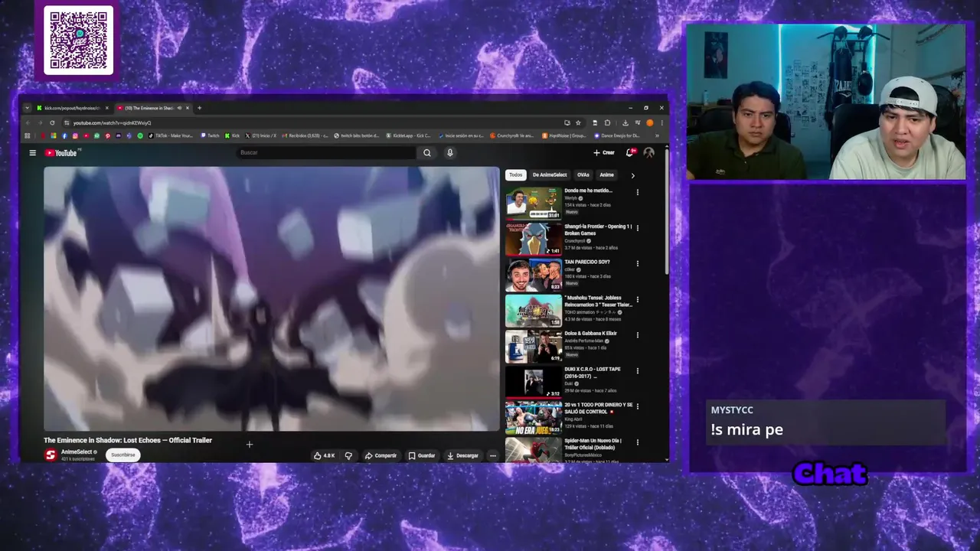Open the AnimeSelect channel avatar
The image size is (980, 551).
pos(51,455)
